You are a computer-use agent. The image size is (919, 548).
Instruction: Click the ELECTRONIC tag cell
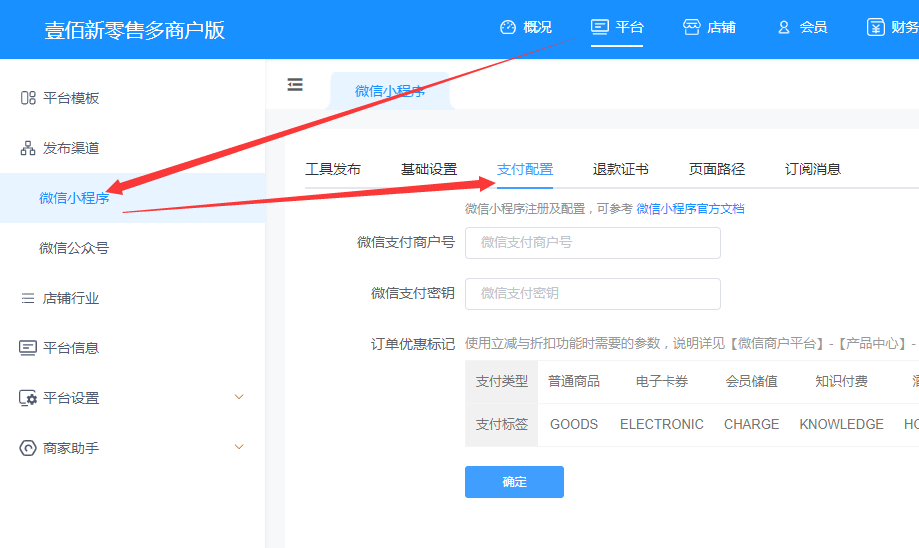click(x=662, y=424)
